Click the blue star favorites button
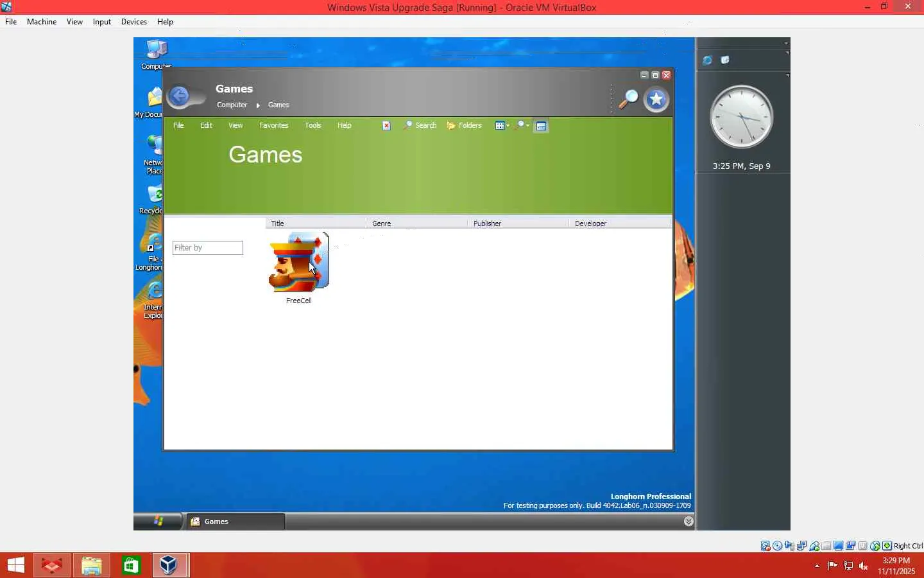This screenshot has height=578, width=924. pos(656,100)
